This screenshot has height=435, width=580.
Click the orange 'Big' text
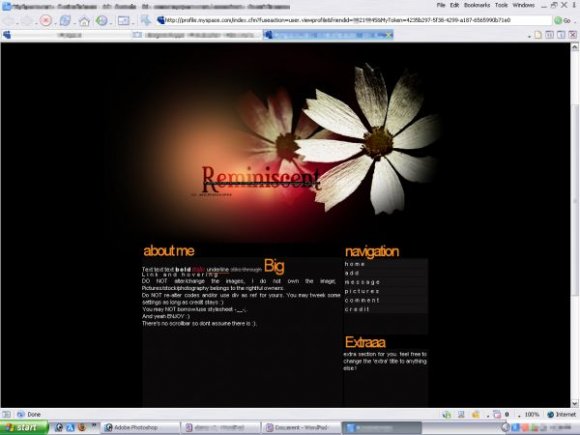(x=274, y=266)
